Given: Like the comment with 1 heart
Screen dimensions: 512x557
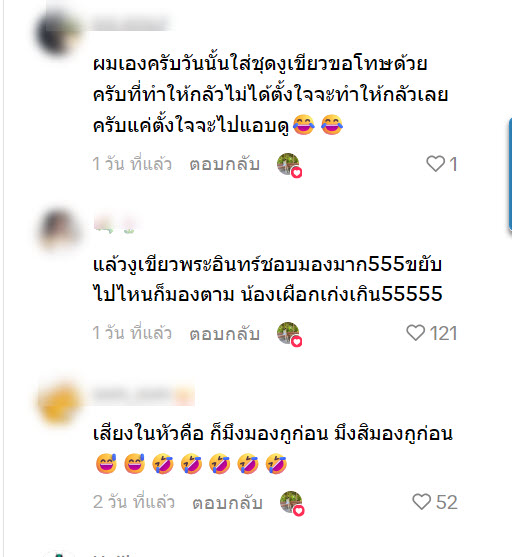Looking at the screenshot, I should (435, 164).
